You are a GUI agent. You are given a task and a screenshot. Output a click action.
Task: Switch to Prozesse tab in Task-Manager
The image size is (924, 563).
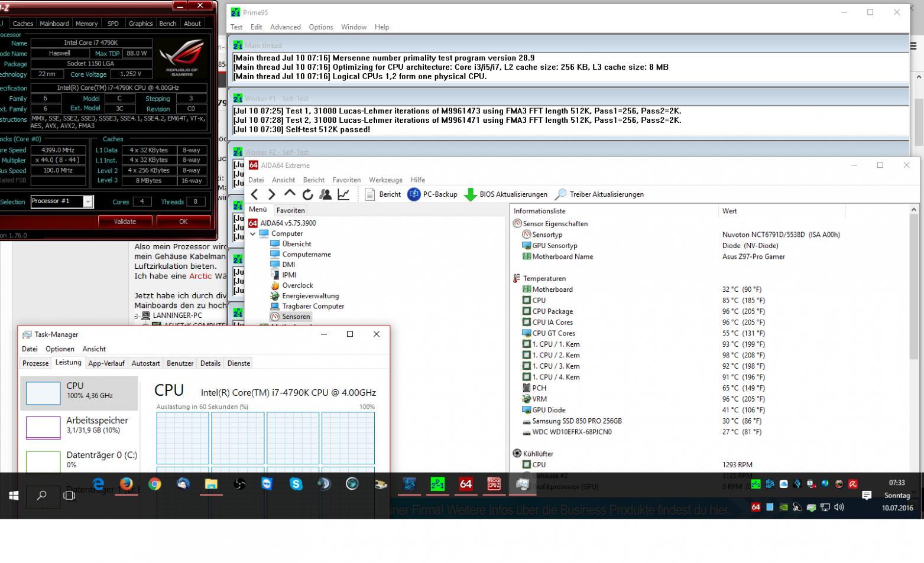click(35, 363)
